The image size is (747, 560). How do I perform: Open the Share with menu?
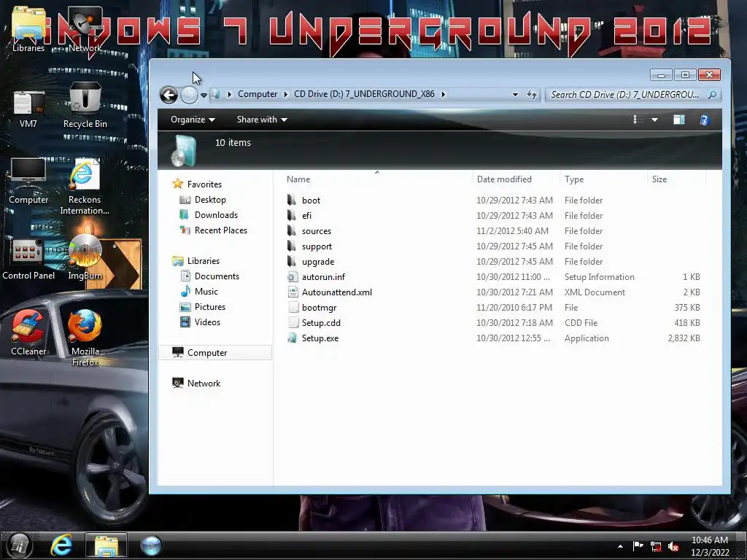(x=262, y=120)
